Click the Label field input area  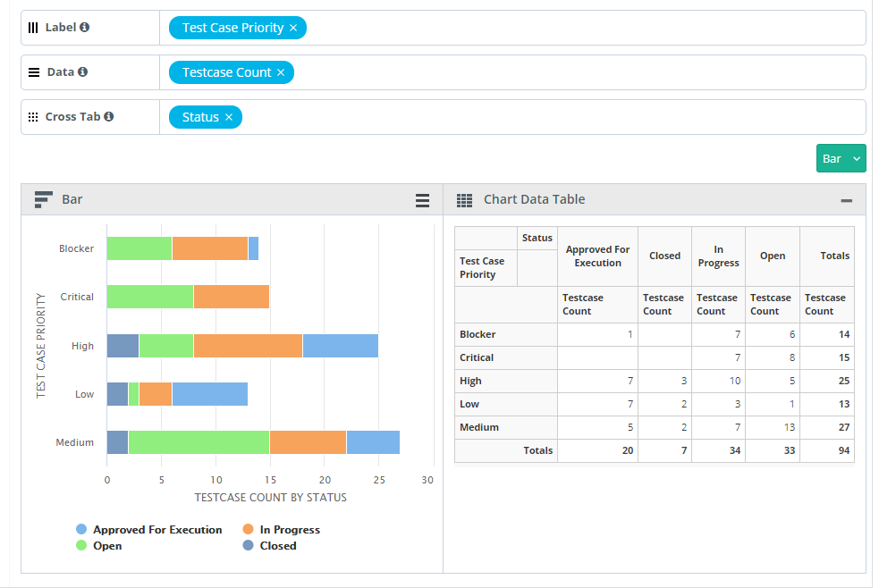pos(581,28)
